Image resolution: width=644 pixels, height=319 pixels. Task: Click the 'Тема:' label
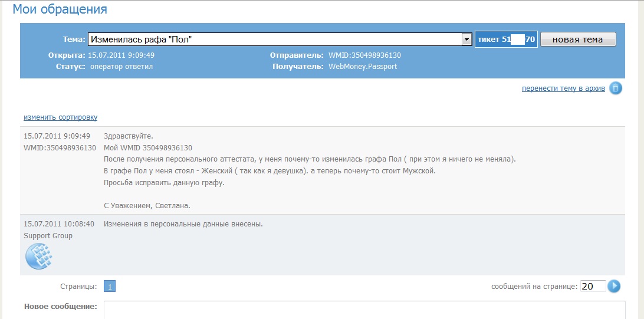(x=74, y=40)
